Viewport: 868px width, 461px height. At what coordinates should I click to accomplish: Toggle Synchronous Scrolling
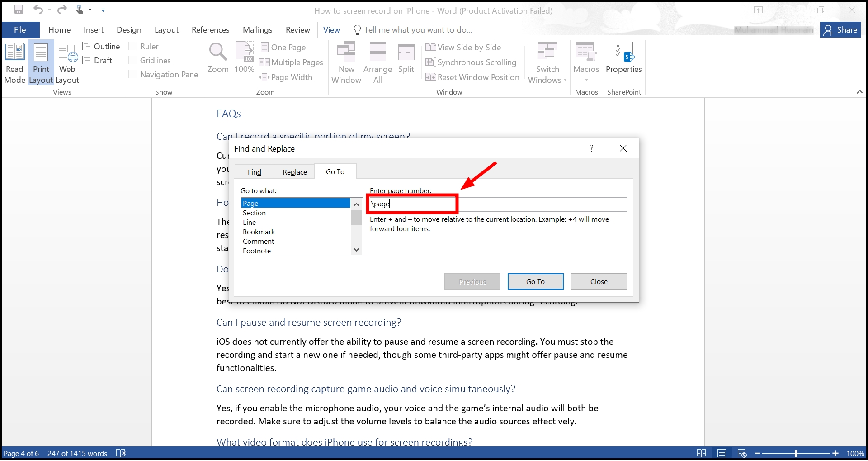(471, 62)
